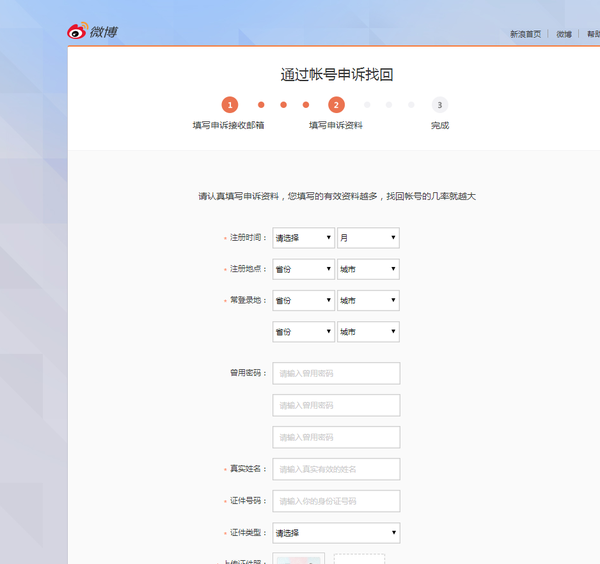The image size is (600, 564).
Task: Expand the first 常登录地 省份 dropdown
Action: point(303,300)
